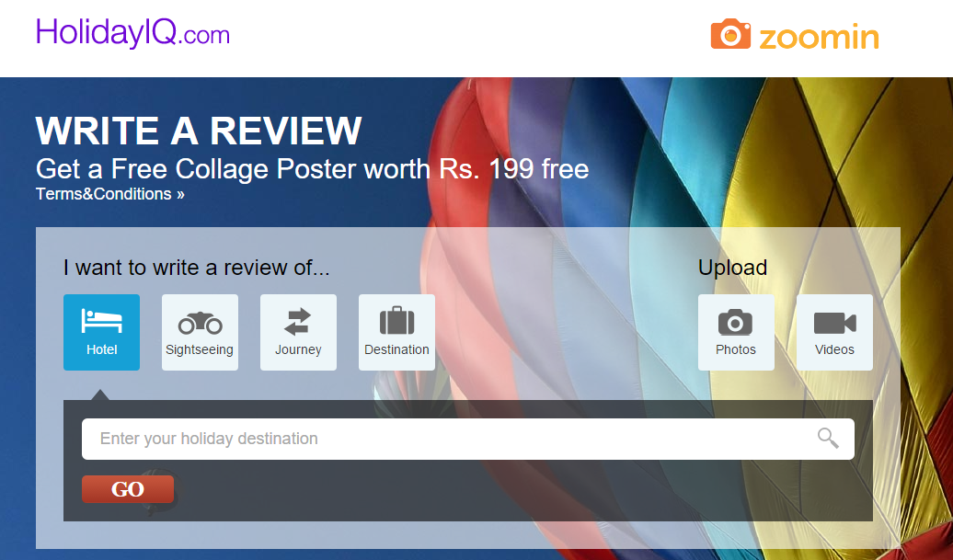
Task: Choose the Sightseeing binoculars icon
Action: [x=200, y=323]
